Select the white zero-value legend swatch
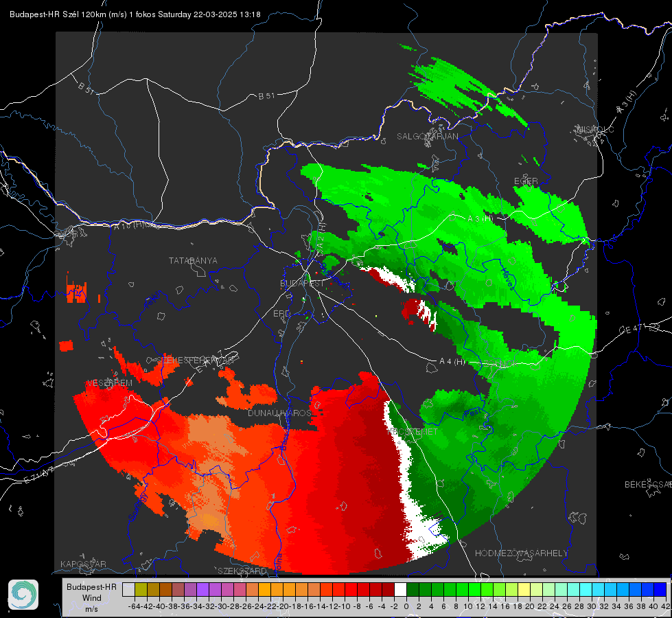Viewport: 672px width, 618px height. [400, 590]
